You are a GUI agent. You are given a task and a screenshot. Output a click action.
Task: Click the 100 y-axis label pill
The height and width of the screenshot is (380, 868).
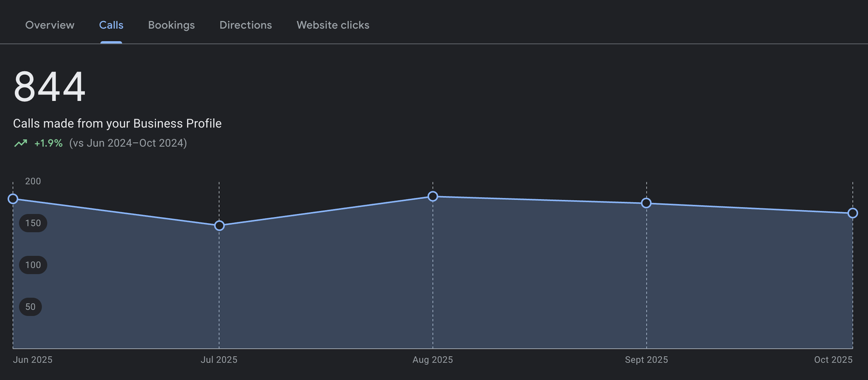click(x=33, y=265)
